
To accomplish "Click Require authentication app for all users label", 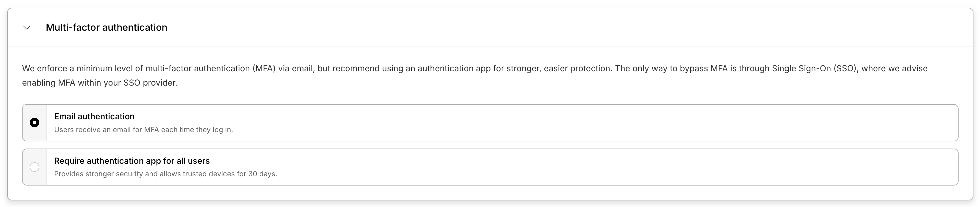I will [x=131, y=161].
